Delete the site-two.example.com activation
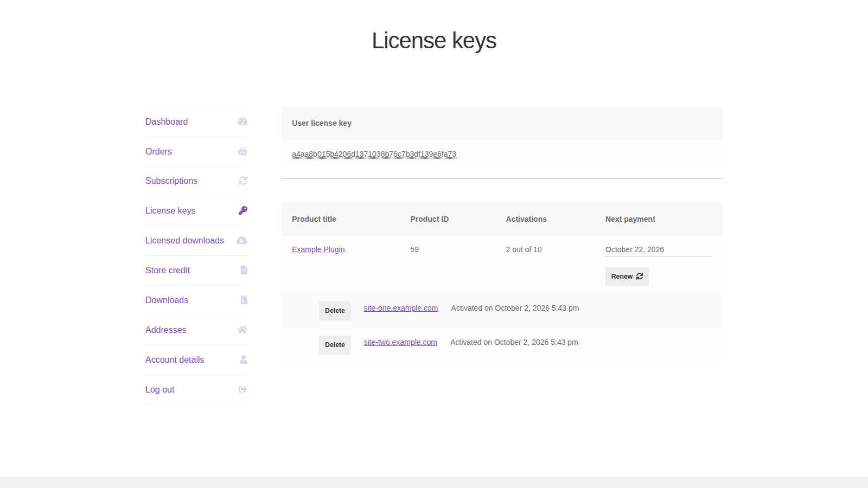 point(335,345)
